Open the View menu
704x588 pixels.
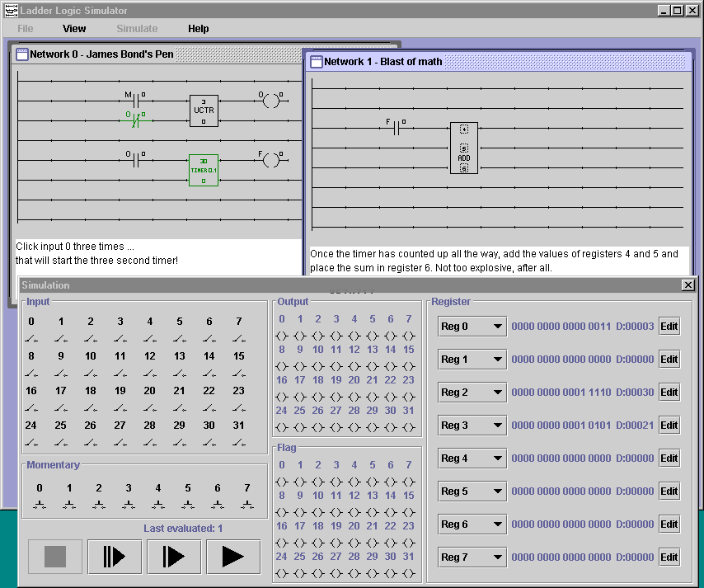[x=74, y=29]
